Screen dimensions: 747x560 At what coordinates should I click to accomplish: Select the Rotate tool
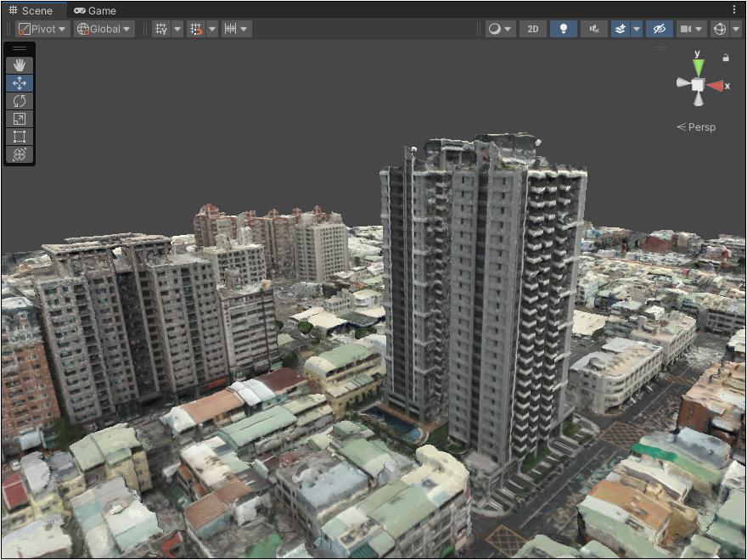click(20, 101)
